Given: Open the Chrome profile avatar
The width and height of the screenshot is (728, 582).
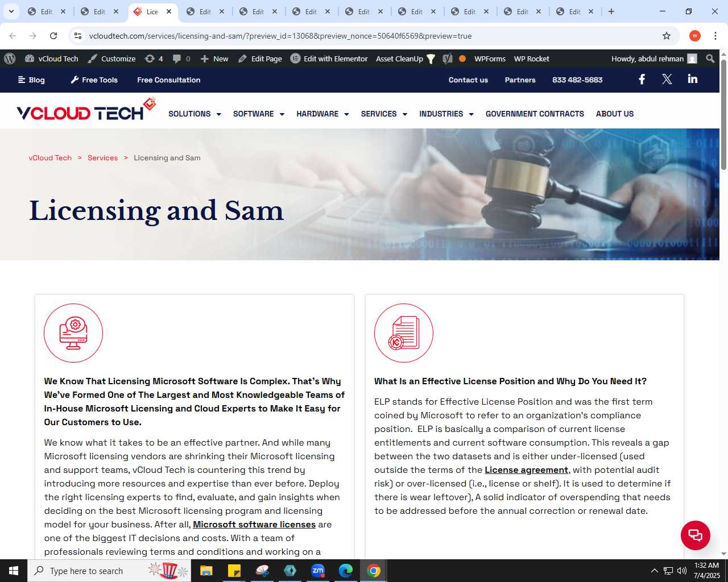Looking at the screenshot, I should [x=695, y=36].
